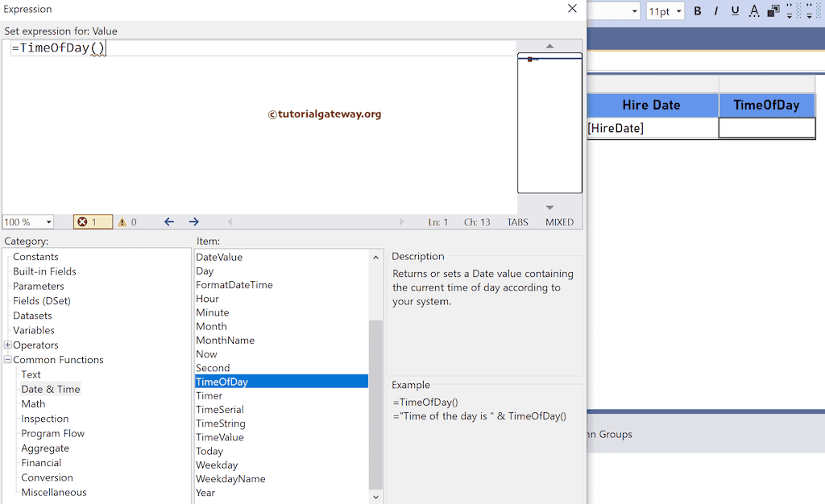Click the code overview minimap box
The width and height of the screenshot is (825, 504).
click(x=549, y=123)
